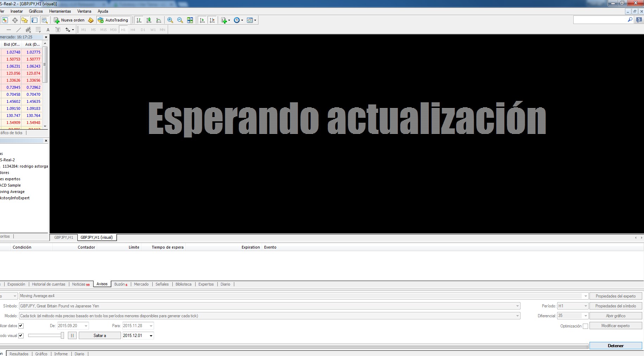Click Propiedades del experto button
Viewport: 644px width, 356px height.
[x=616, y=296]
